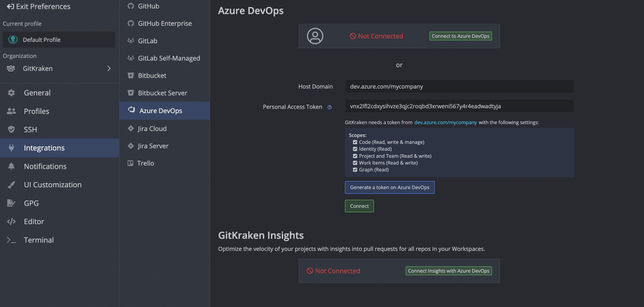Follow the dev.azure.com/mycompany link
The width and height of the screenshot is (644, 307).
click(x=445, y=122)
